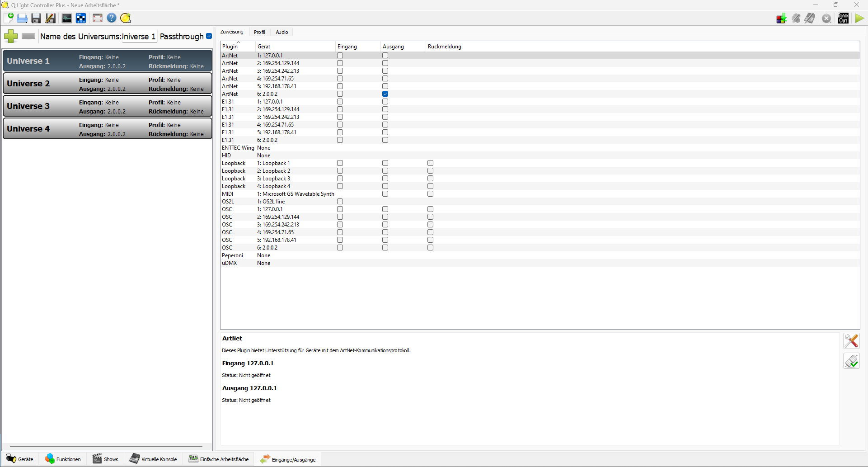The image size is (868, 467).
Task: Switch to Einfache Arbeitsfläche tab
Action: [219, 459]
